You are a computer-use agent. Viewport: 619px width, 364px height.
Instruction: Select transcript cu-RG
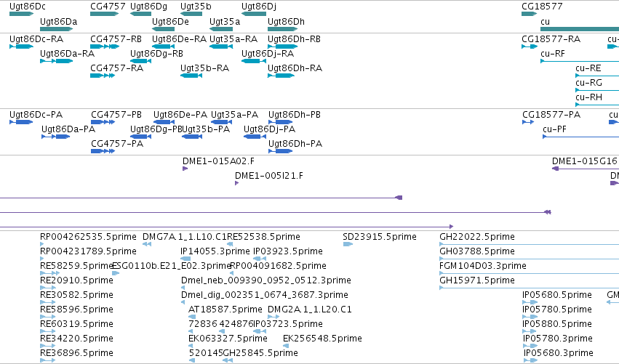pos(597,90)
